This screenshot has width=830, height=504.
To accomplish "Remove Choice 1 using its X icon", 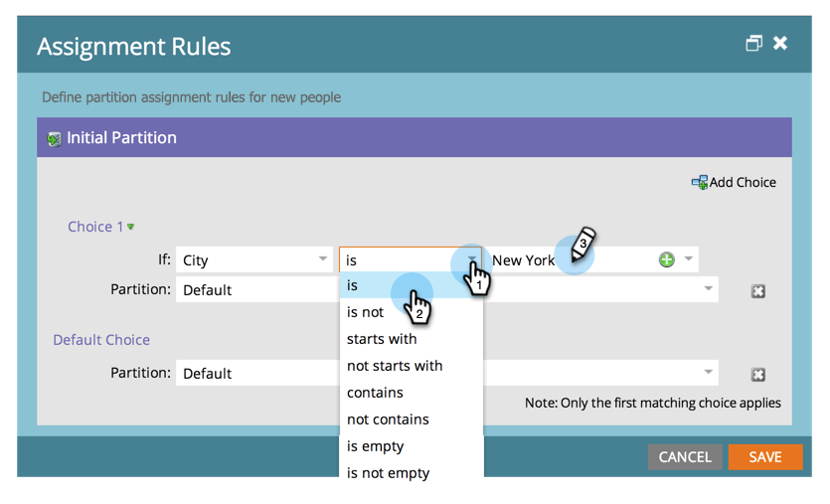I will pos(758,290).
